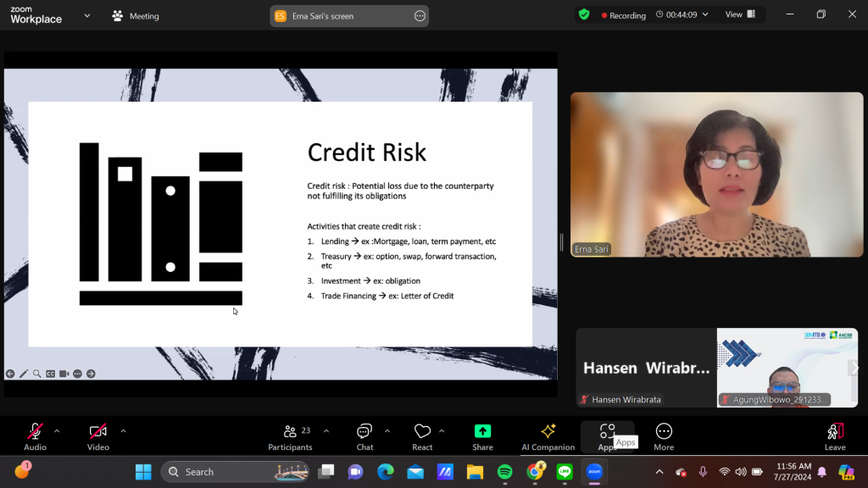Image resolution: width=868 pixels, height=488 pixels.
Task: Click the green encryption shield icon
Action: [x=583, y=14]
